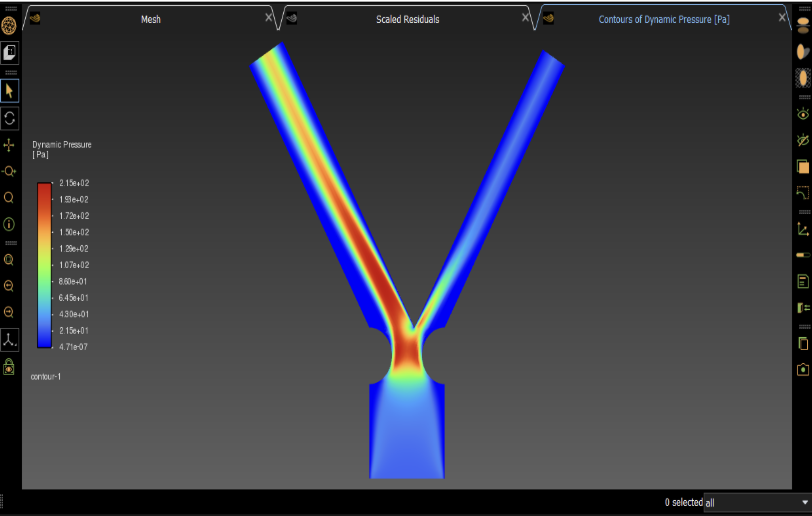812x516 pixels.
Task: Close the Scaled Residuals tab
Action: pos(526,17)
